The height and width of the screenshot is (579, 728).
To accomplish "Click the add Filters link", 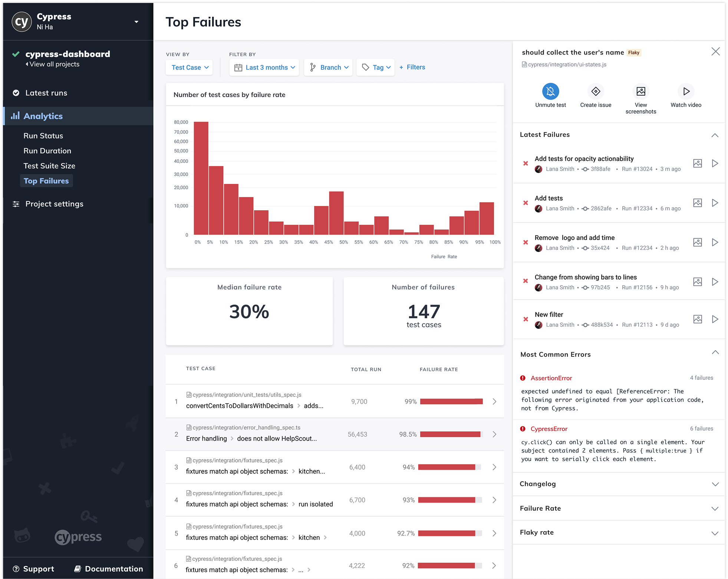I will (x=412, y=67).
